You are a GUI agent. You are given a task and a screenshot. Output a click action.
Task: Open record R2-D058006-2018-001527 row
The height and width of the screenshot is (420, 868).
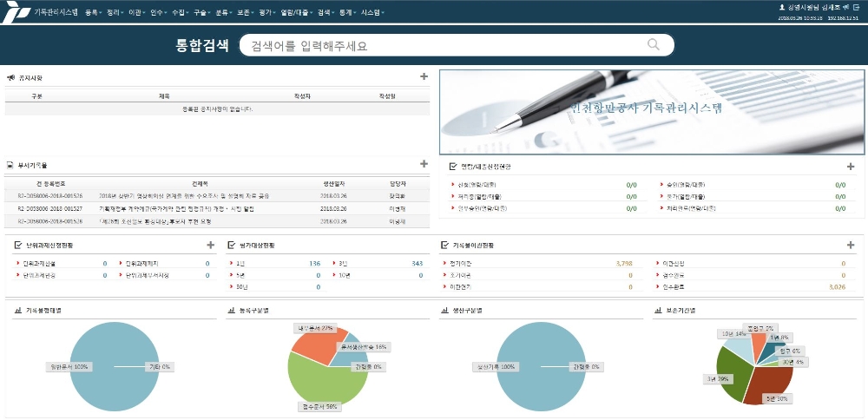[216, 209]
